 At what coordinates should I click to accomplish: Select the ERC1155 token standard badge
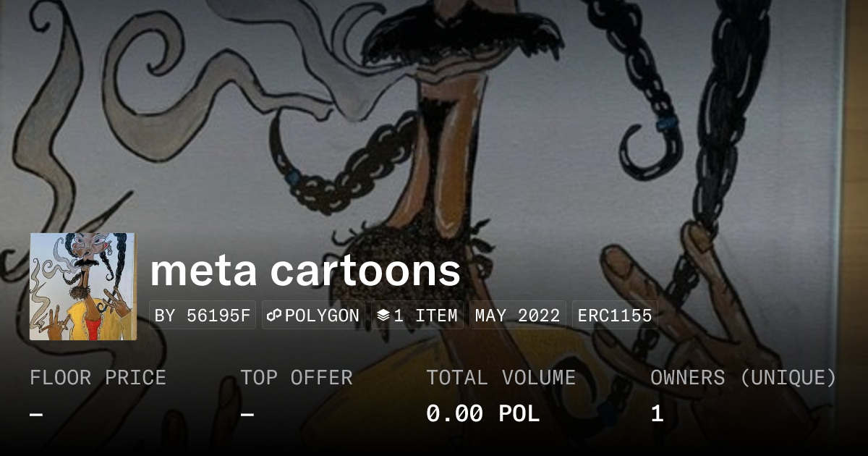(615, 316)
